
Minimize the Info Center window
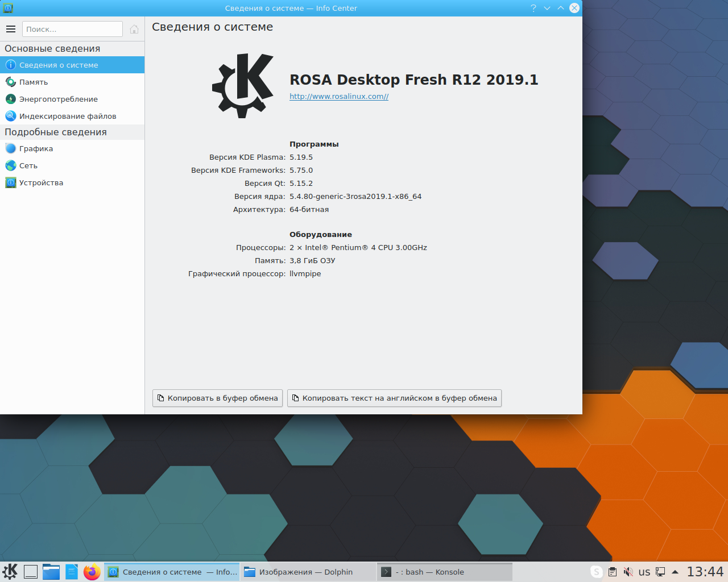click(x=547, y=8)
